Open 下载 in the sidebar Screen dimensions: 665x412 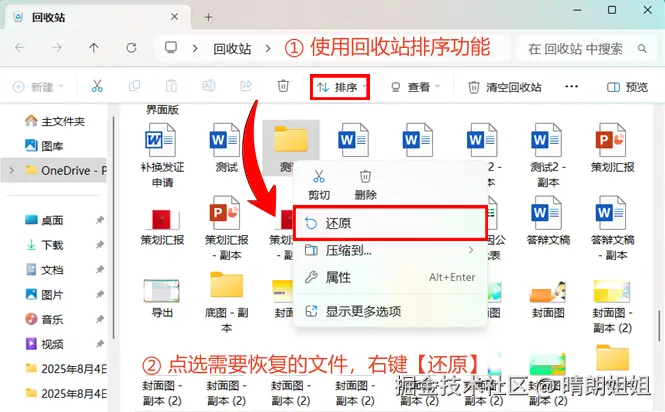pos(44,245)
